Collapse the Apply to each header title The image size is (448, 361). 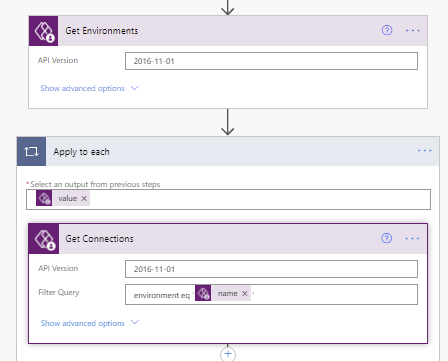point(81,152)
